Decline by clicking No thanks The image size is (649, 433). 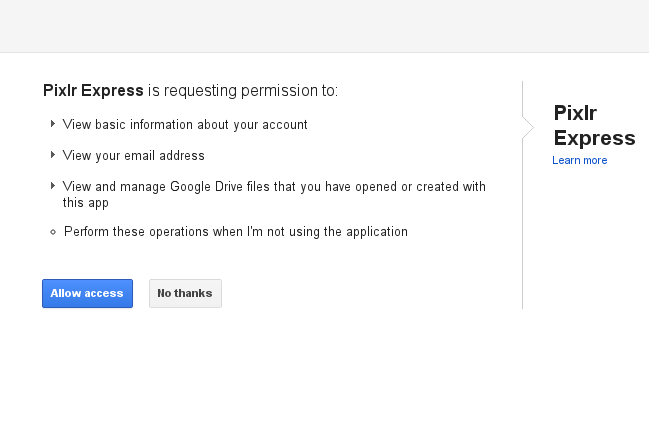pyautogui.click(x=185, y=293)
